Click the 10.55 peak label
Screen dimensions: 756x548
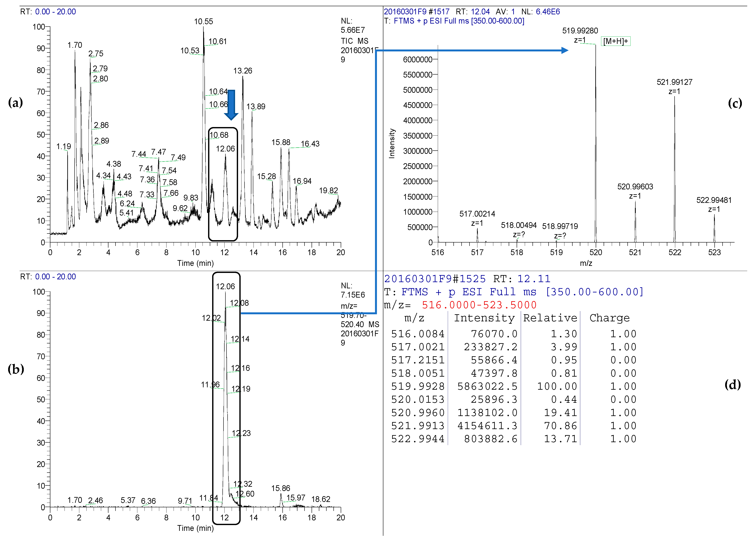point(203,22)
